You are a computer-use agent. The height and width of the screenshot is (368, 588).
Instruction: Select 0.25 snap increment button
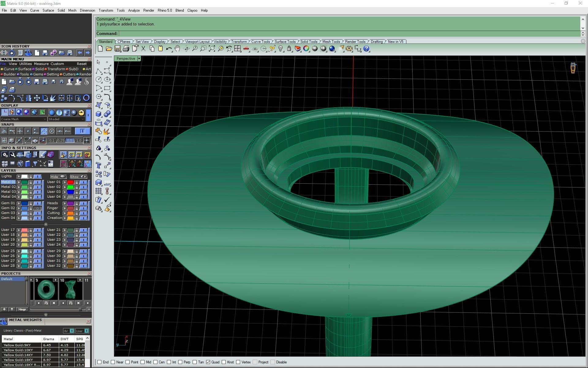click(61, 140)
